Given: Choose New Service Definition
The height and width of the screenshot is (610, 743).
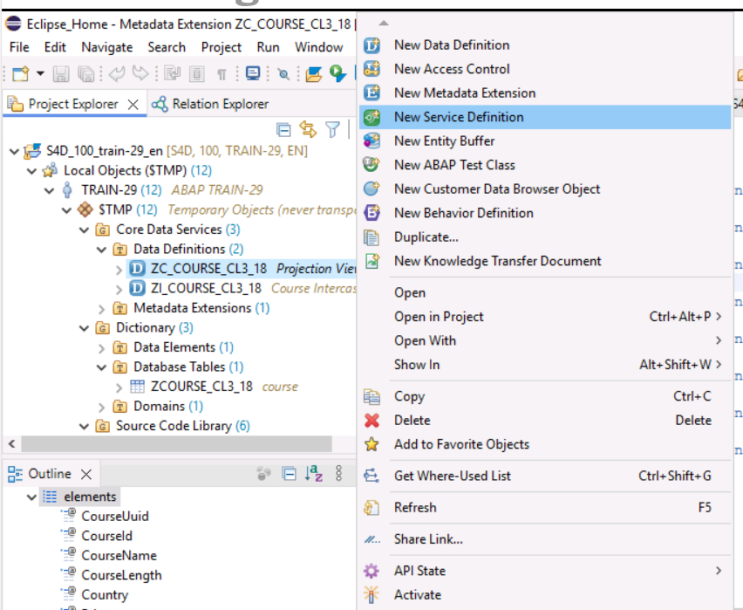Looking at the screenshot, I should click(545, 117).
